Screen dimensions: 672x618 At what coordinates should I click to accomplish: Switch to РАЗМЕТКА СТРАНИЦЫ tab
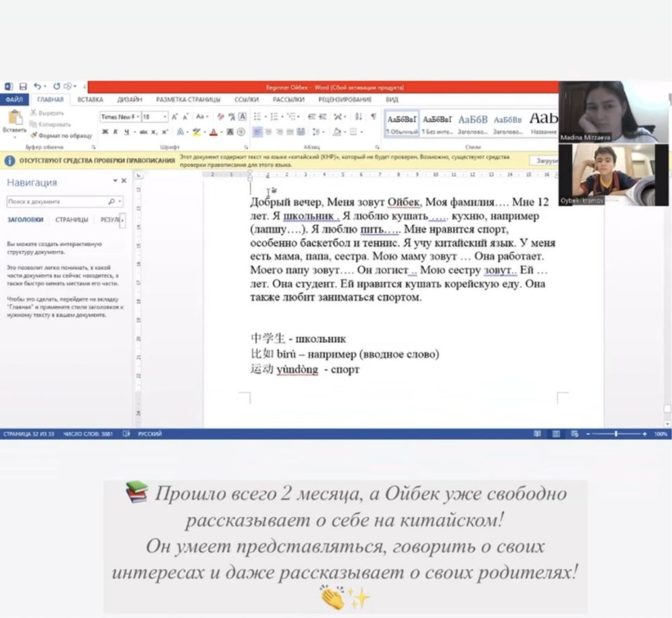click(188, 100)
